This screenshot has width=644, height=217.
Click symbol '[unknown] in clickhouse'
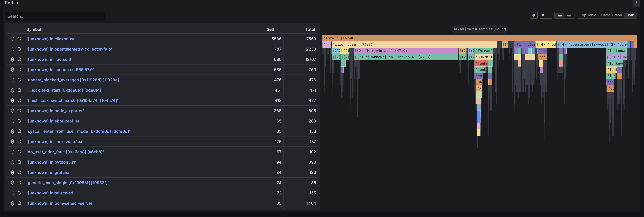(51, 39)
